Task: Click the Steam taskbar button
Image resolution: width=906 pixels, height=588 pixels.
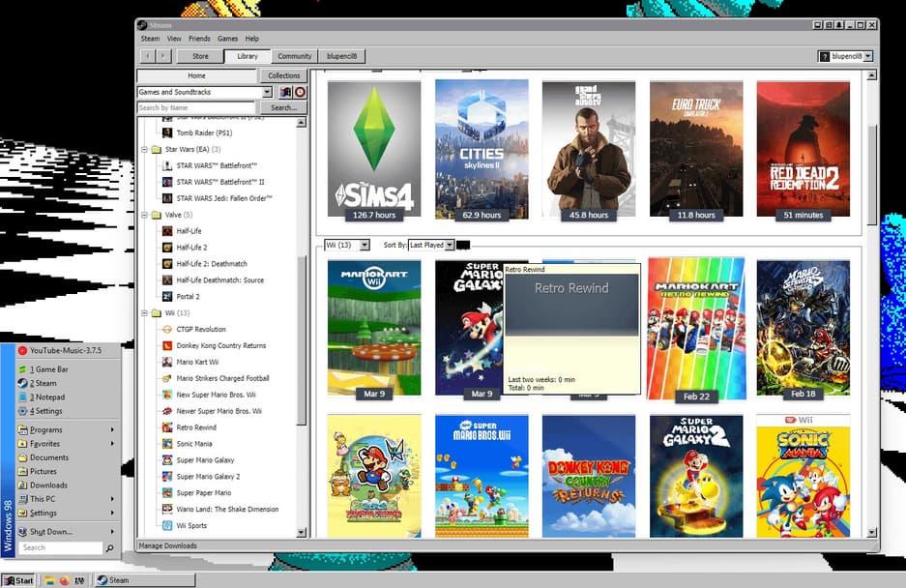Action: click(x=144, y=580)
